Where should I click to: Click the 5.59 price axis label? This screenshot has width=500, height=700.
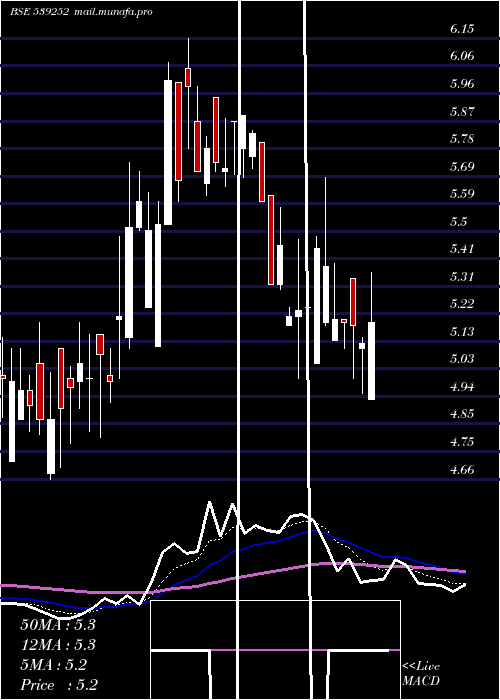462,194
